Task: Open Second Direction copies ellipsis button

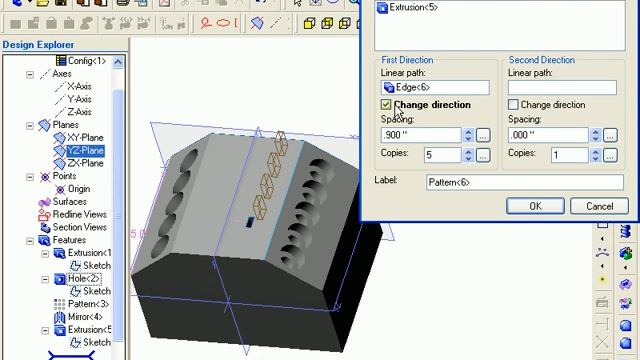Action: click(x=610, y=155)
